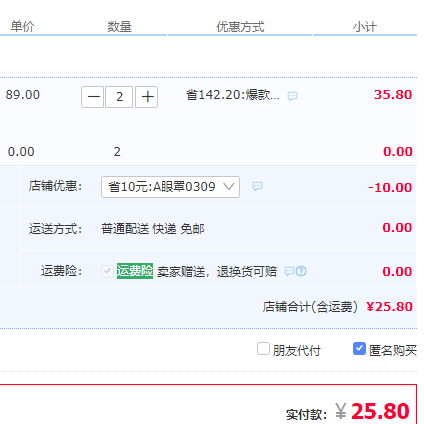Click the 朋友代付 label text
The width and height of the screenshot is (424, 424).
[x=296, y=350]
